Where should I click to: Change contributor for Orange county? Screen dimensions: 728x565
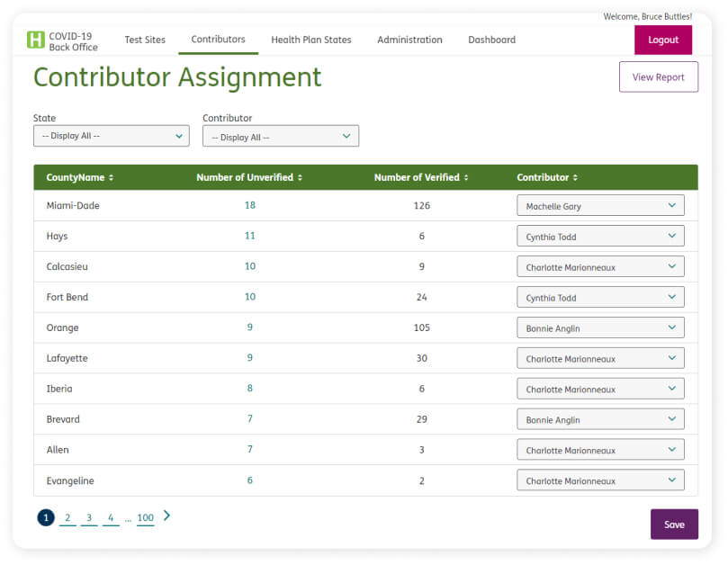(600, 328)
